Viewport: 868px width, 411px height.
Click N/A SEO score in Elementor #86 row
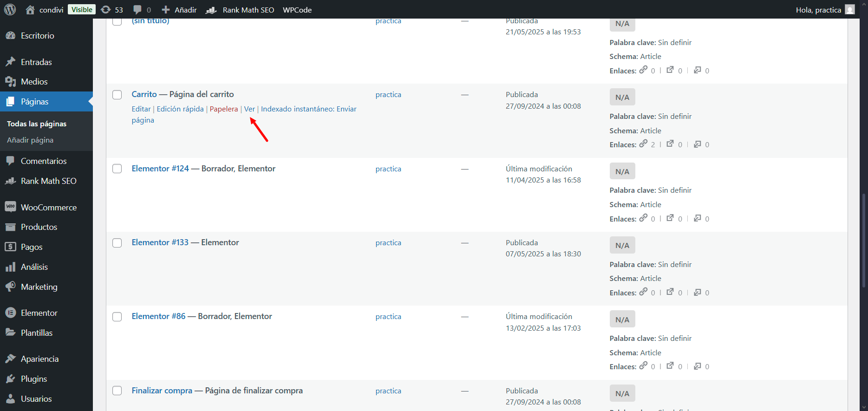tap(622, 320)
